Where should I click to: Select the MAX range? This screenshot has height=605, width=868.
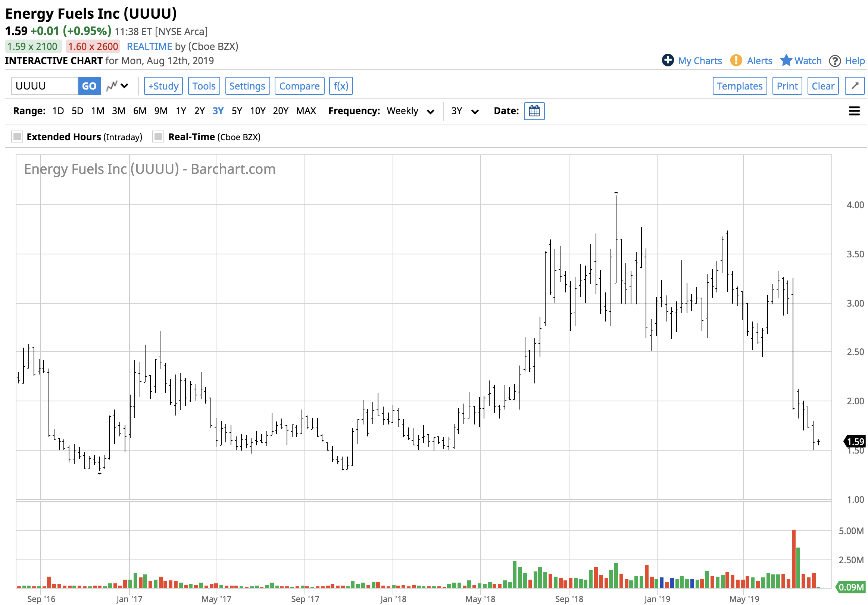[306, 111]
